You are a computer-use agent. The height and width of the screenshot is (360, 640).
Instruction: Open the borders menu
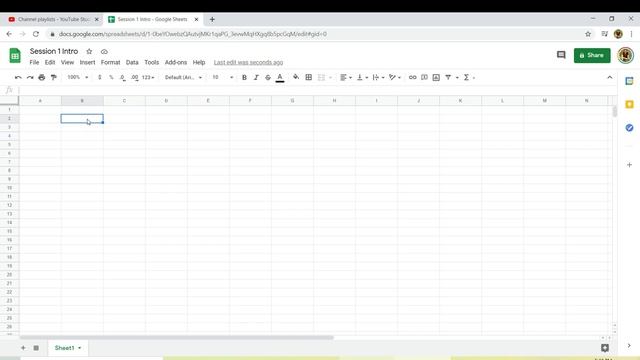(309, 77)
